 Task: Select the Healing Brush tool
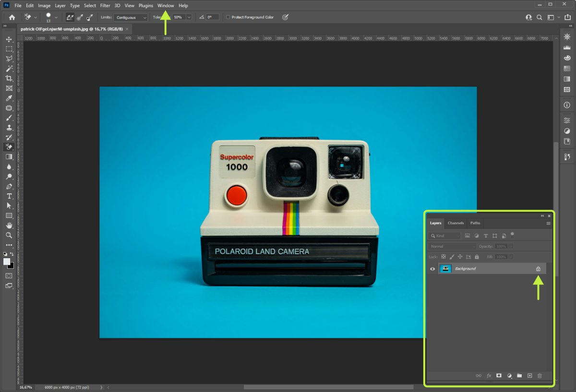[9, 108]
